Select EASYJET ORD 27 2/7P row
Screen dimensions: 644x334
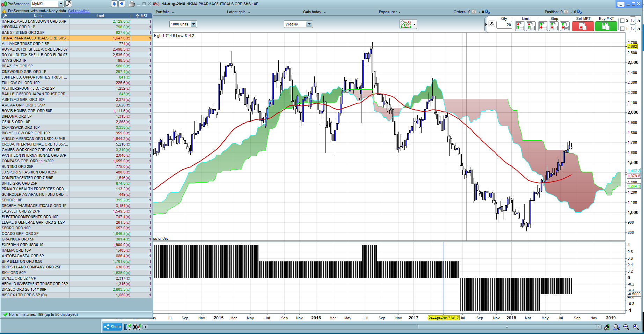pyautogui.click(x=76, y=211)
